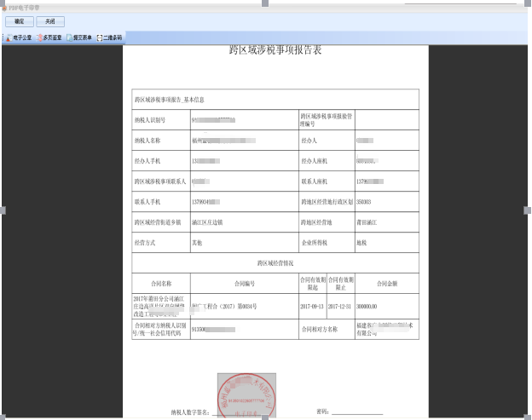
Task: Click the 联系人座机 label cell
Action: point(327,181)
